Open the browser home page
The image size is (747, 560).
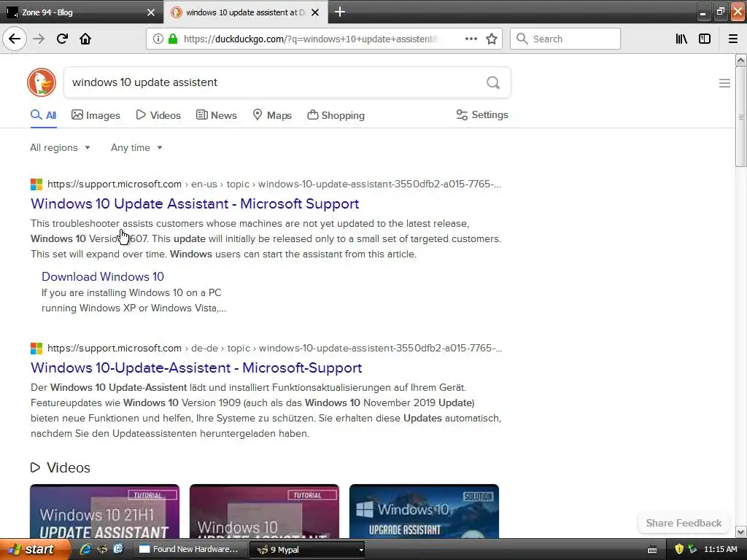click(x=85, y=39)
